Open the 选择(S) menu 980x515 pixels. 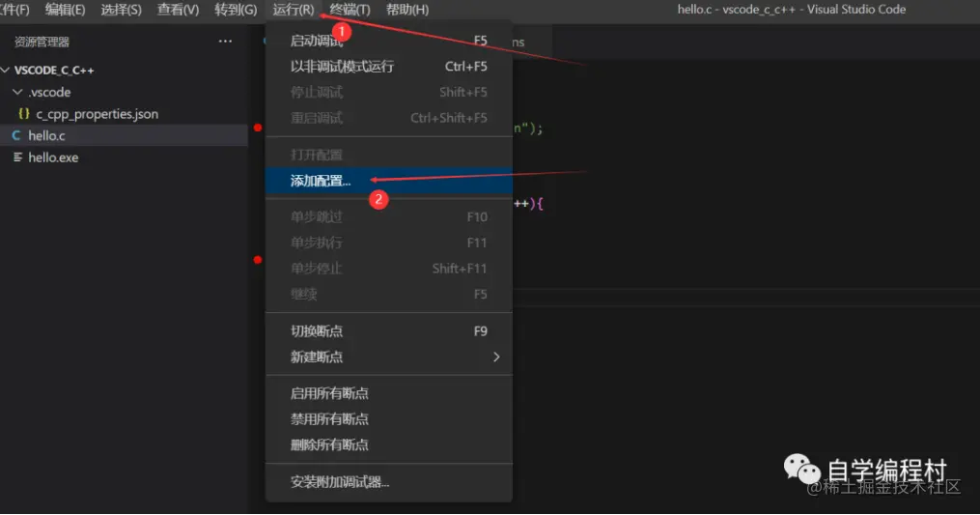tap(122, 10)
